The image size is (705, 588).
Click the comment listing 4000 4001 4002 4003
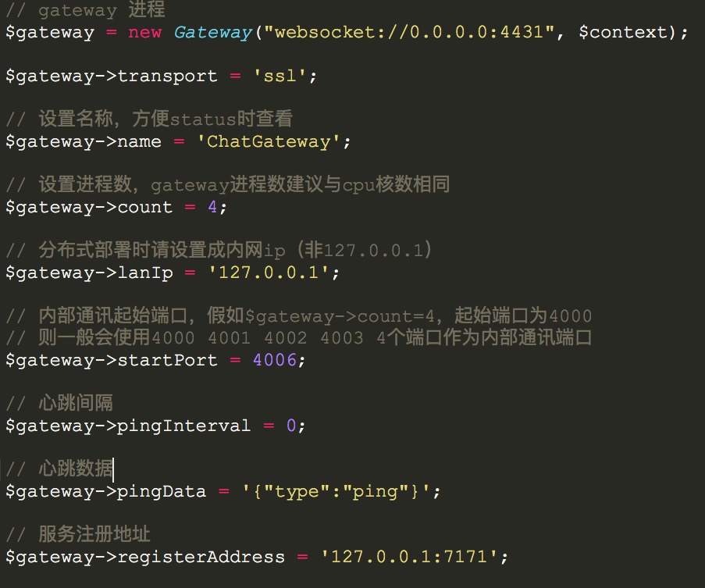(x=298, y=337)
